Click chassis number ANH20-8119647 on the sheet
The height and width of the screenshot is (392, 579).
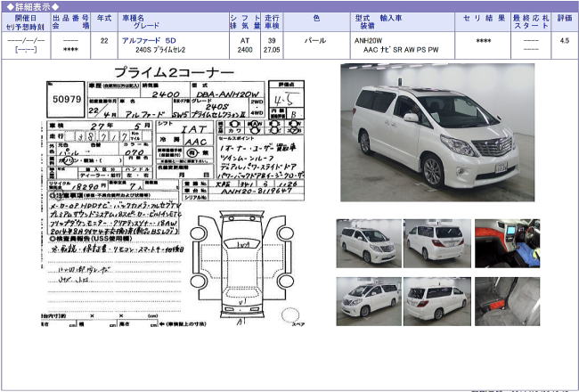(257, 191)
